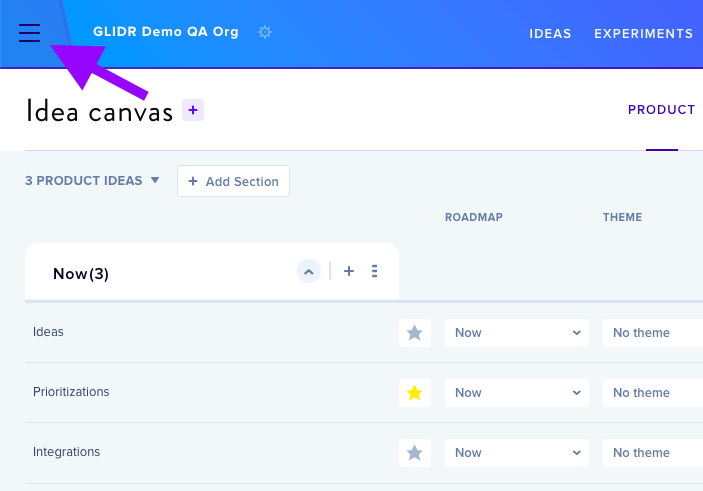Image resolution: width=703 pixels, height=491 pixels.
Task: Open the Ideas idea row
Action: [48, 332]
